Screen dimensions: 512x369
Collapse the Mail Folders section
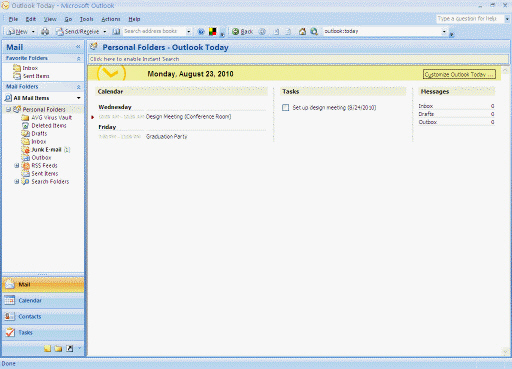pos(79,87)
